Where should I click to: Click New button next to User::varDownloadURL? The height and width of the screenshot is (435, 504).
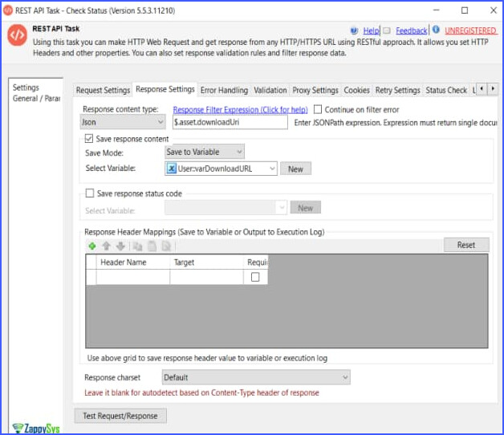click(295, 169)
